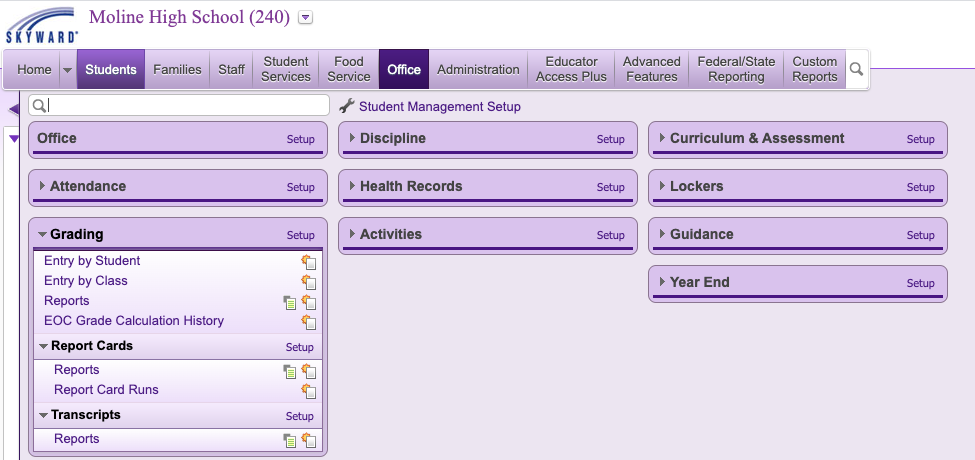Click the star icon beside Entry by Student
975x460 pixels.
coord(309,262)
